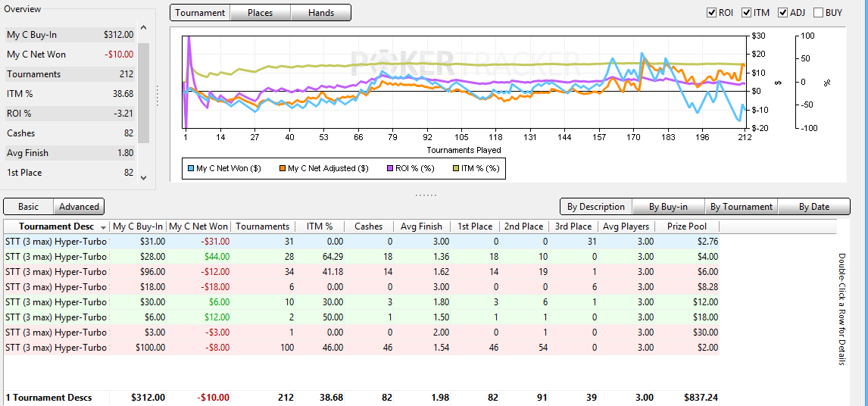Select the Tournament graph tab
This screenshot has height=406, width=868.
pos(200,13)
